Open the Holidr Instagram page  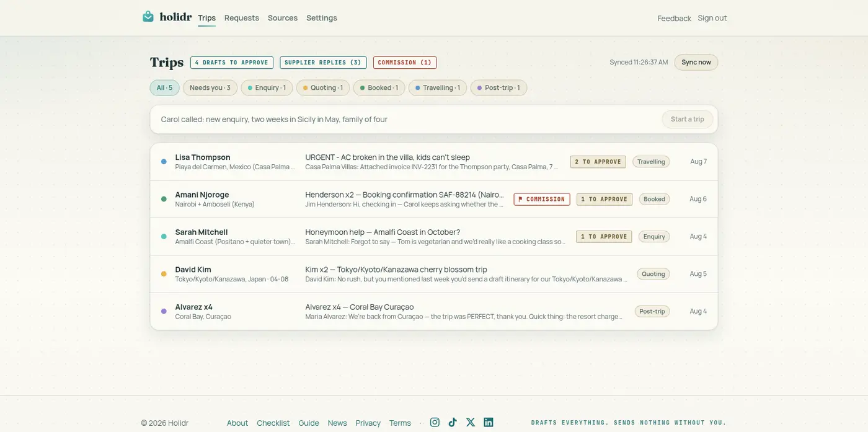435,422
